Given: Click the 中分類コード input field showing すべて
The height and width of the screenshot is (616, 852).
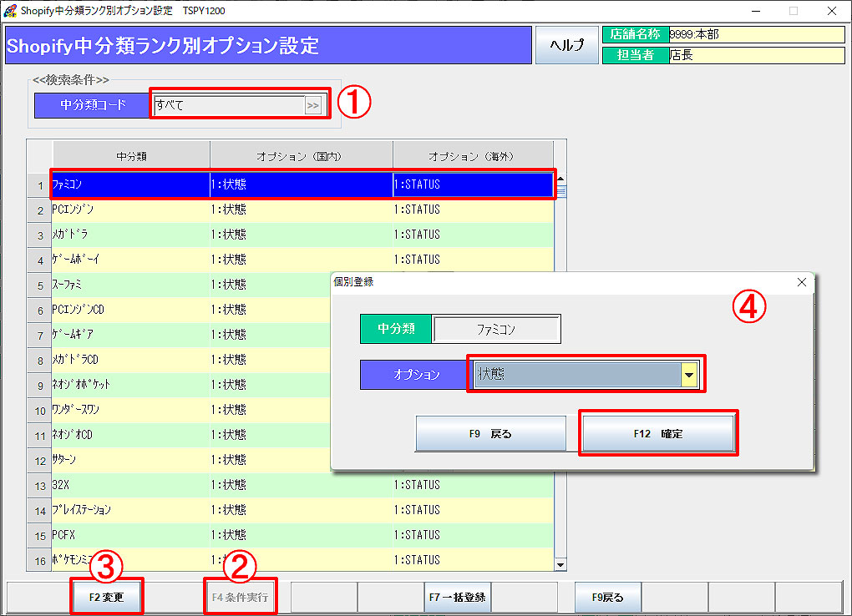Looking at the screenshot, I should (228, 105).
